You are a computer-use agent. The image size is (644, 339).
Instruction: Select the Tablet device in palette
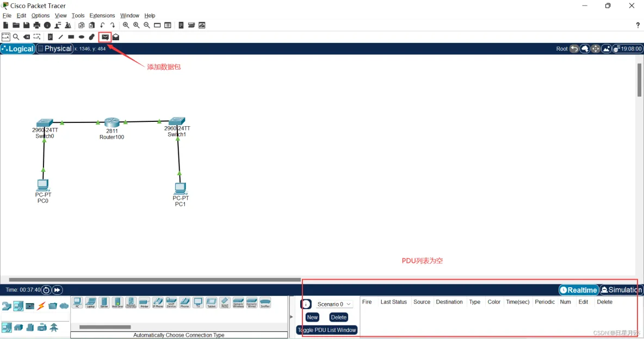point(212,303)
